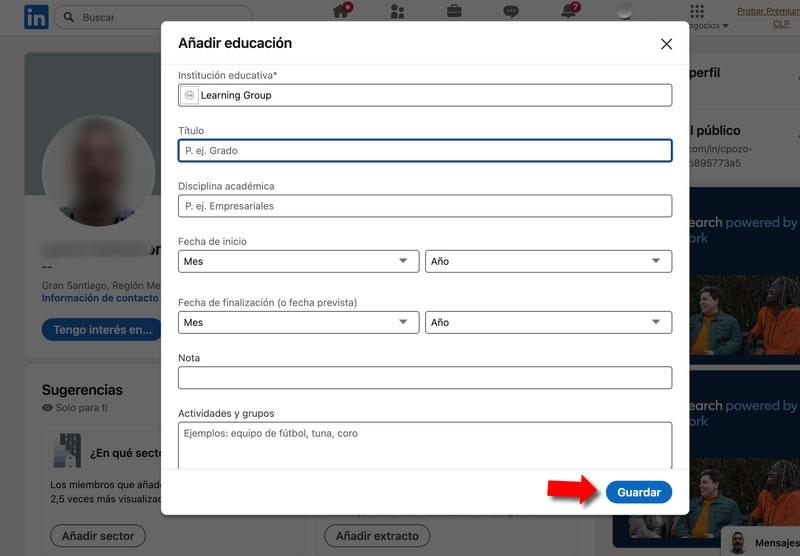This screenshot has width=800, height=556.
Task: Open the Mensajes chat panel
Action: pos(761,542)
